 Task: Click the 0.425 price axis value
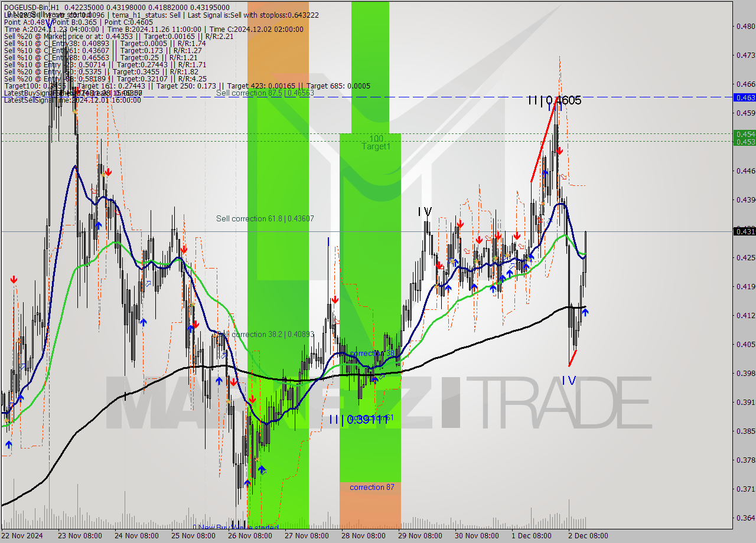coord(746,257)
